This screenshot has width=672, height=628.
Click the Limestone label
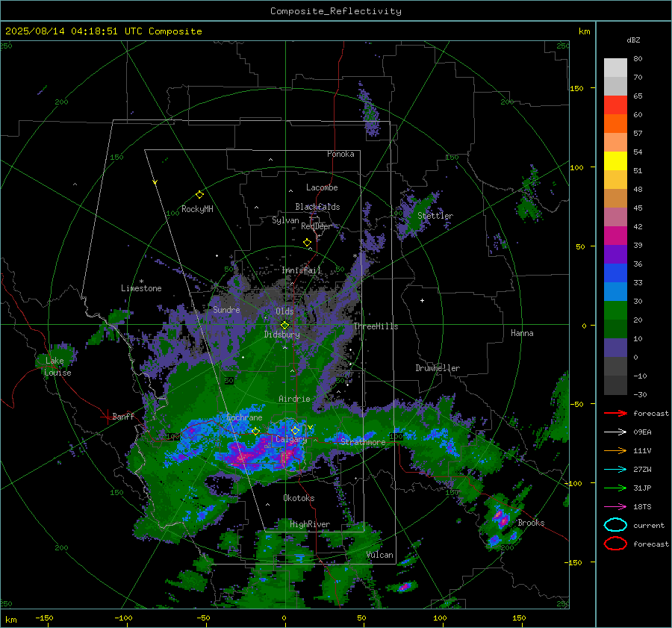click(x=141, y=288)
